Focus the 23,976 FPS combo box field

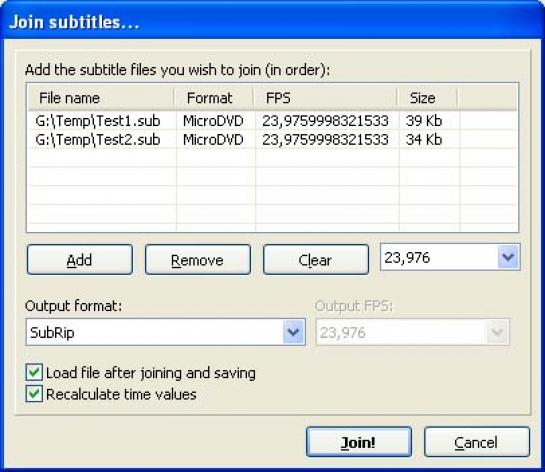click(439, 257)
